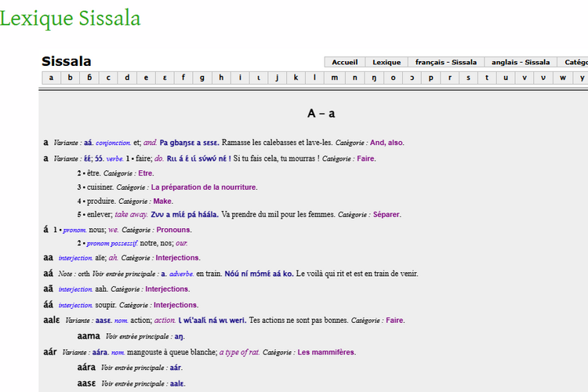This screenshot has height=392, width=588.
Task: Jump to letter s entries
Action: click(468, 77)
